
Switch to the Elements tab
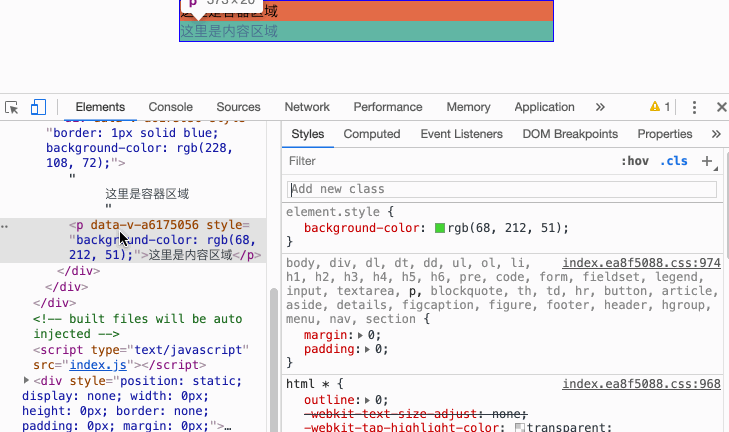(x=100, y=107)
